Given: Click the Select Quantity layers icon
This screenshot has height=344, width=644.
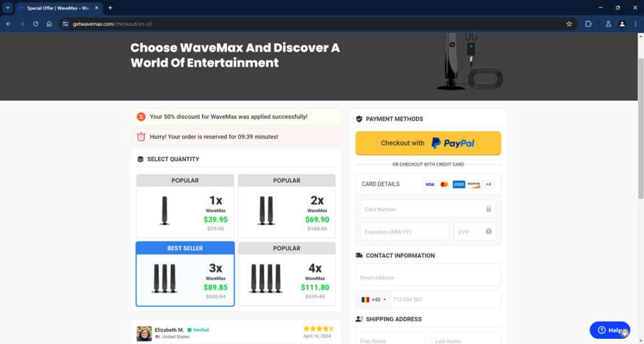Looking at the screenshot, I should coord(140,159).
